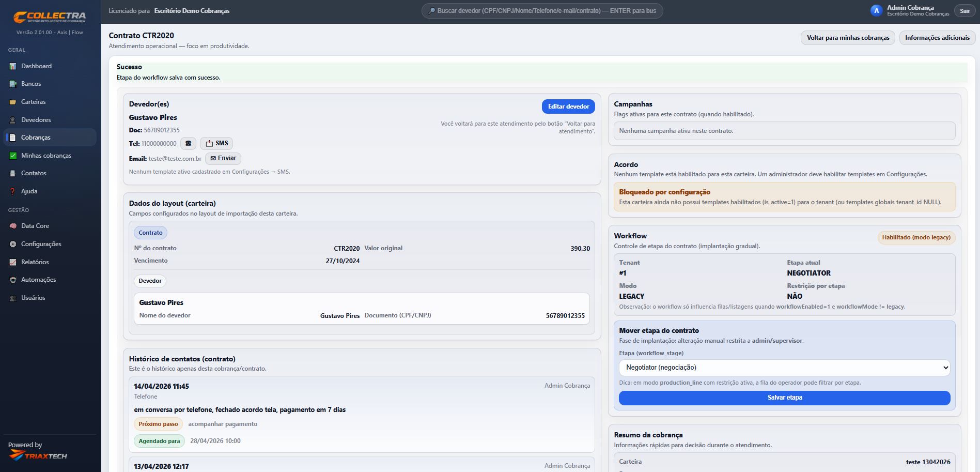The width and height of the screenshot is (980, 472).
Task: Click the Etapa atual value NEGOTIATOR
Action: [x=808, y=273]
